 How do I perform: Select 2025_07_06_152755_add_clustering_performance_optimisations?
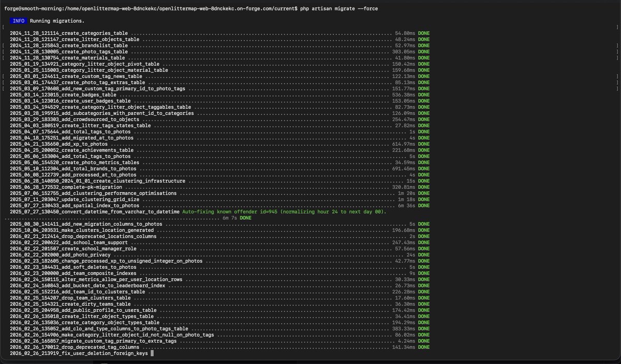pos(93,193)
